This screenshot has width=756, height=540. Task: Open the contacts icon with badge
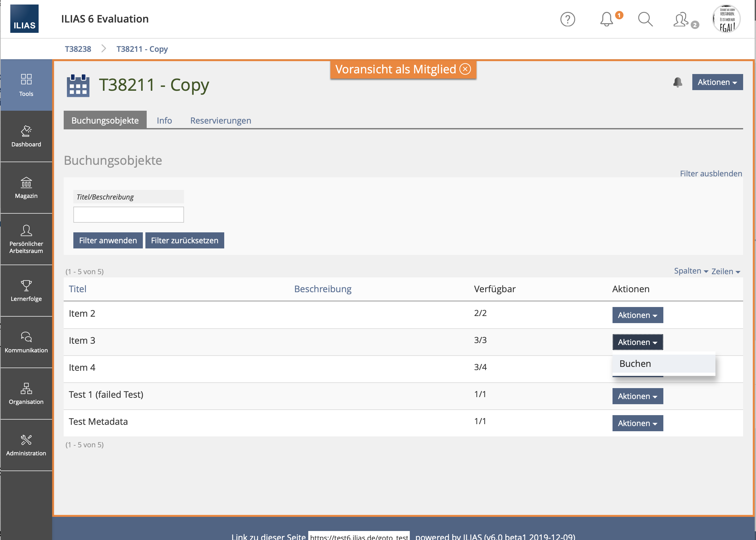[x=681, y=19]
